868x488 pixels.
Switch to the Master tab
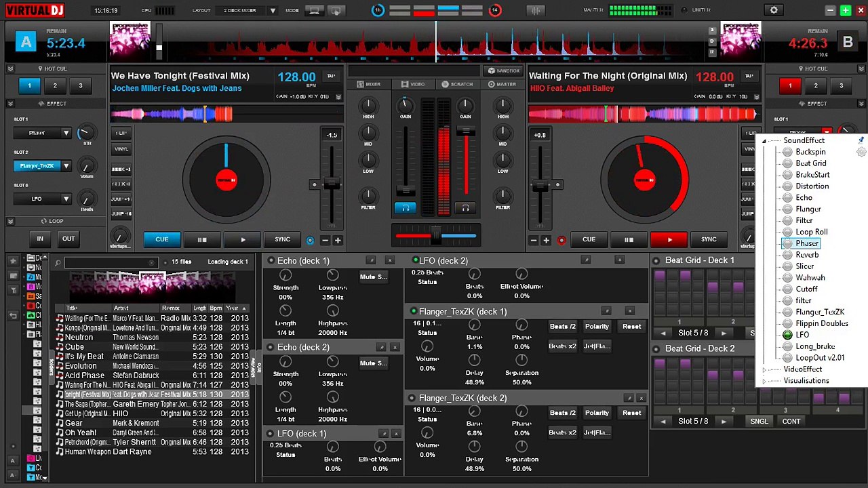pyautogui.click(x=502, y=84)
